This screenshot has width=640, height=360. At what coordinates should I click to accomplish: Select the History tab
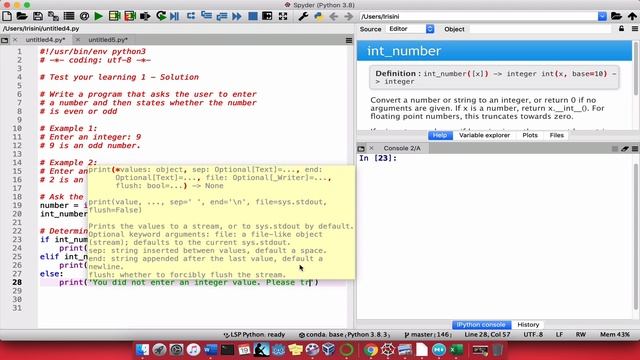coord(528,324)
